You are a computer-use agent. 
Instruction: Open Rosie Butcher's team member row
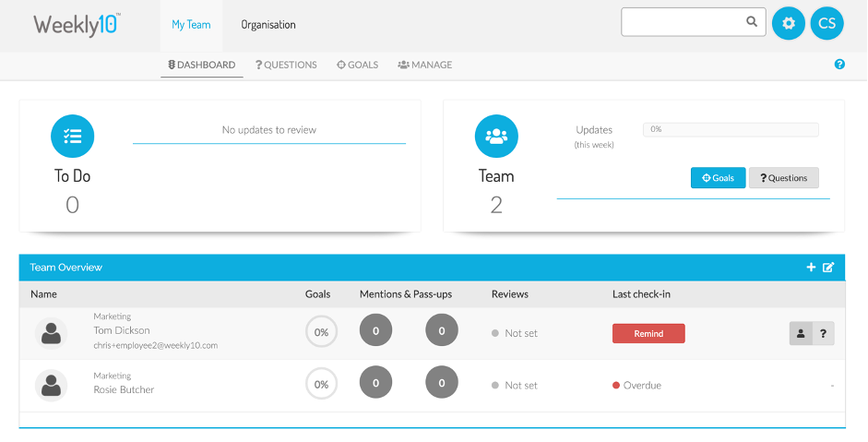pos(124,389)
